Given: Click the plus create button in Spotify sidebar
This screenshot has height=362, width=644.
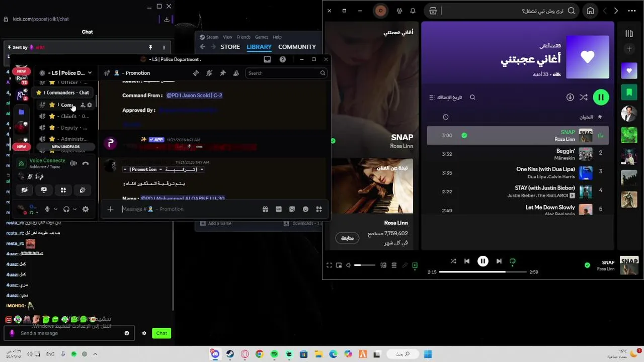Looking at the screenshot, I should 629,49.
